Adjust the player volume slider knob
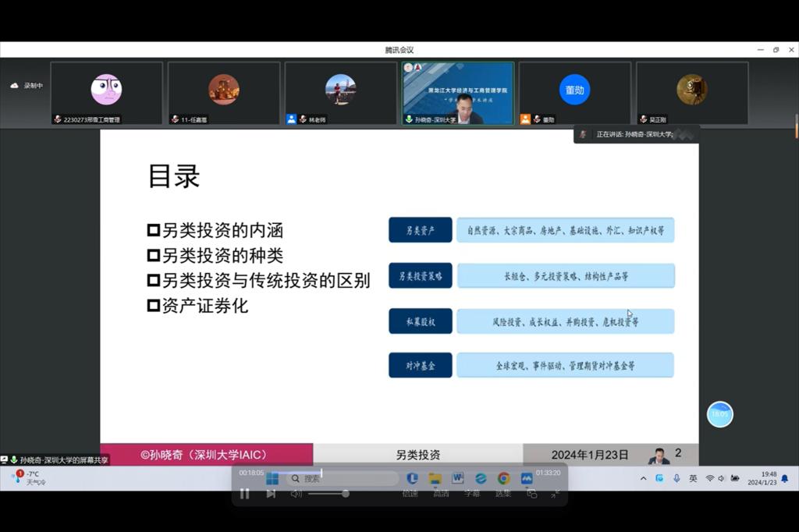The width and height of the screenshot is (799, 532). coord(346,493)
